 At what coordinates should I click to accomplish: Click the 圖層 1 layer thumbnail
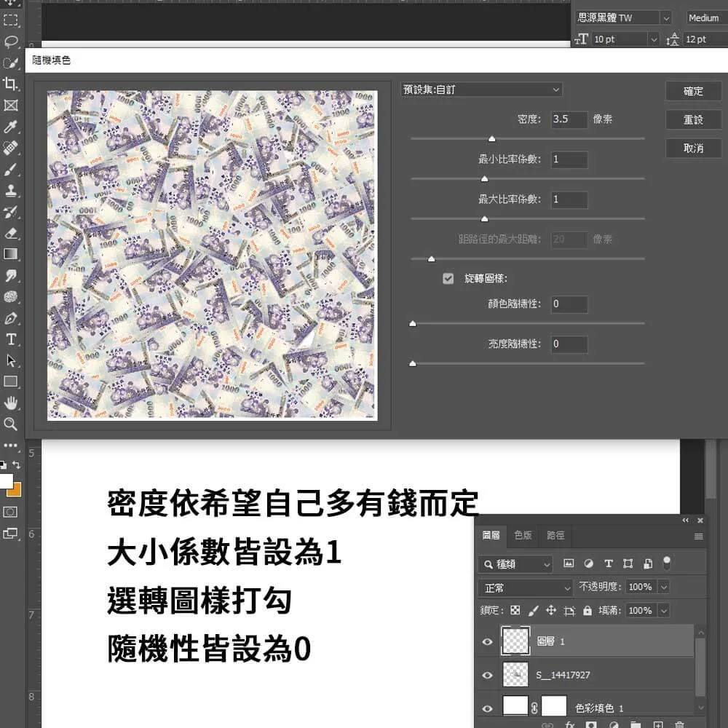click(515, 641)
